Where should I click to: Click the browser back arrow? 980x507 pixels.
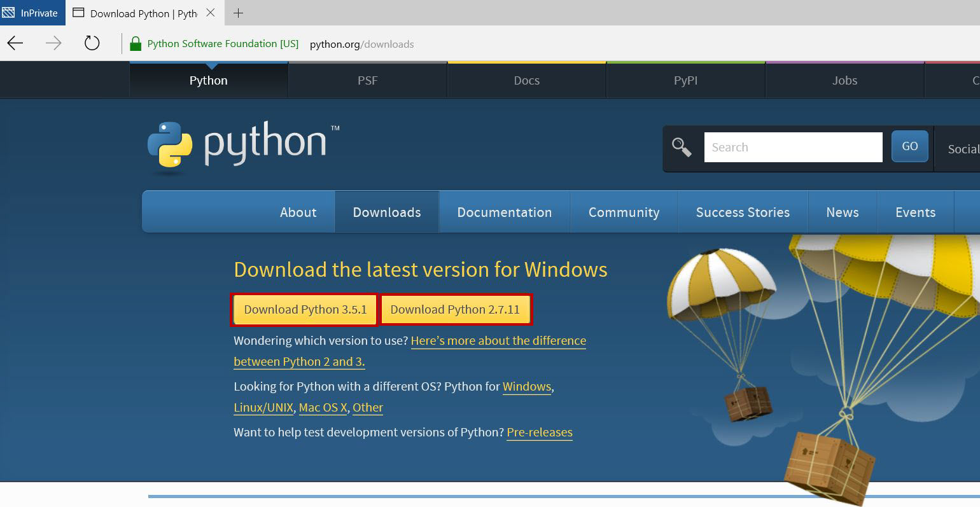tap(15, 43)
